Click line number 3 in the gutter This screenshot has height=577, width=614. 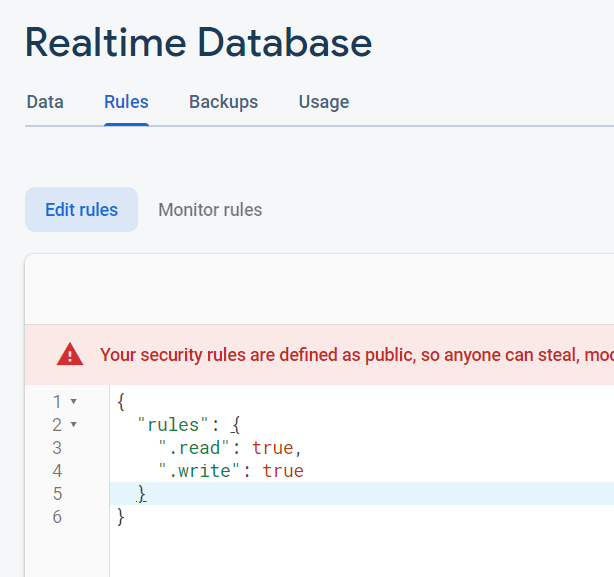[57, 448]
